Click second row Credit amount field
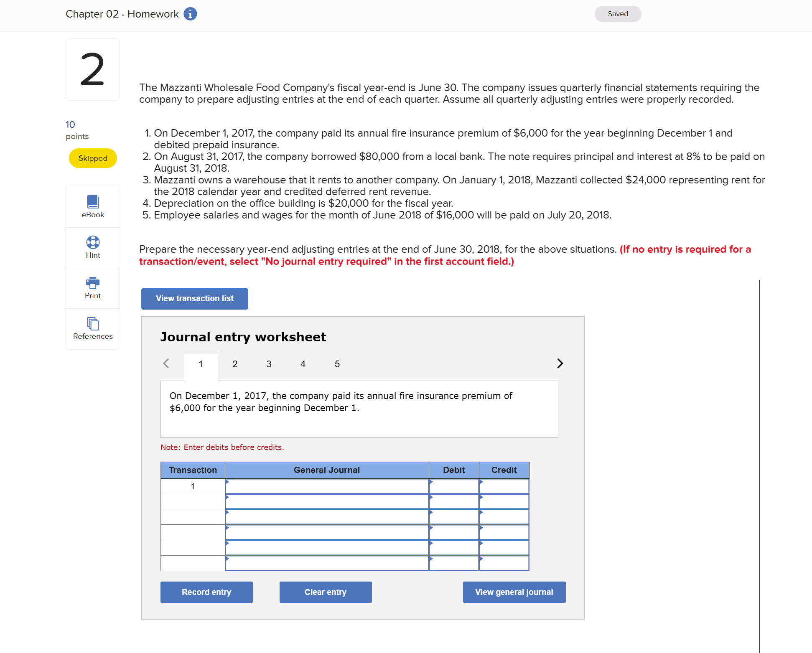 click(504, 501)
